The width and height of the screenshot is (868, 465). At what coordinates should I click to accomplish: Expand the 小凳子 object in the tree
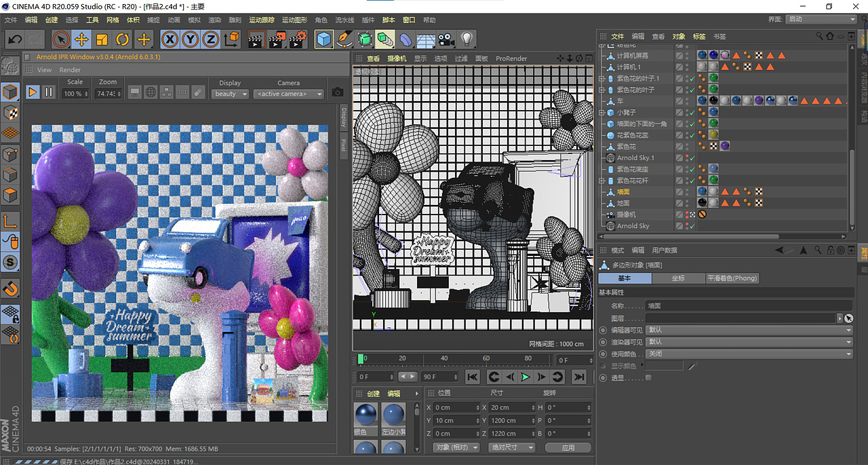[601, 113]
